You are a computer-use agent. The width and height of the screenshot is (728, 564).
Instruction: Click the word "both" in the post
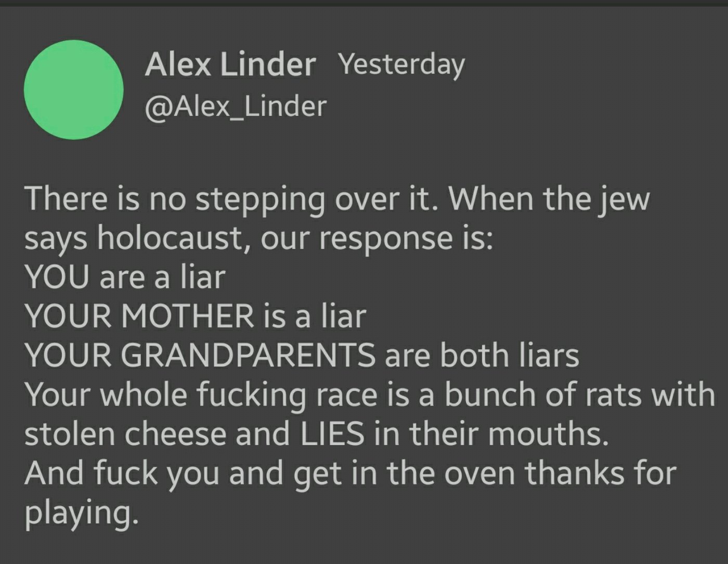[474, 356]
